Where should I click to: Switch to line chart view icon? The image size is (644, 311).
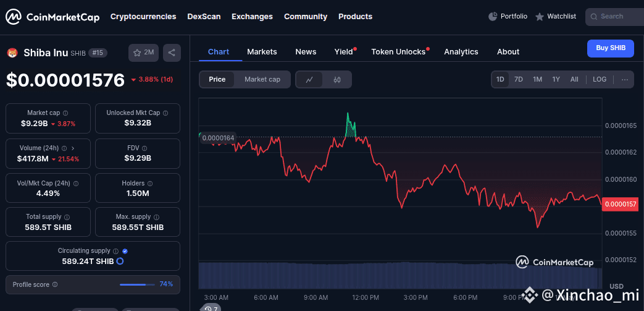(309, 79)
